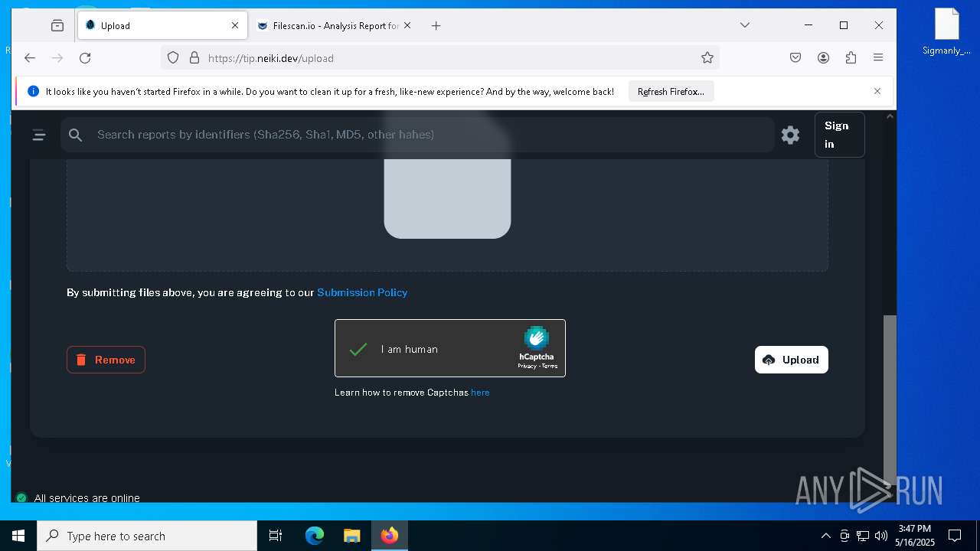Open hCaptcha Privacy link
This screenshot has height=551, width=980.
tap(527, 367)
